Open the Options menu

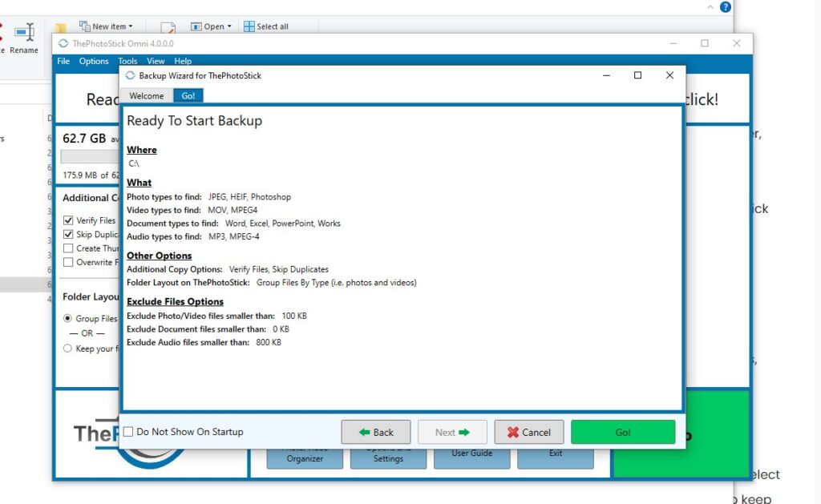click(x=94, y=61)
